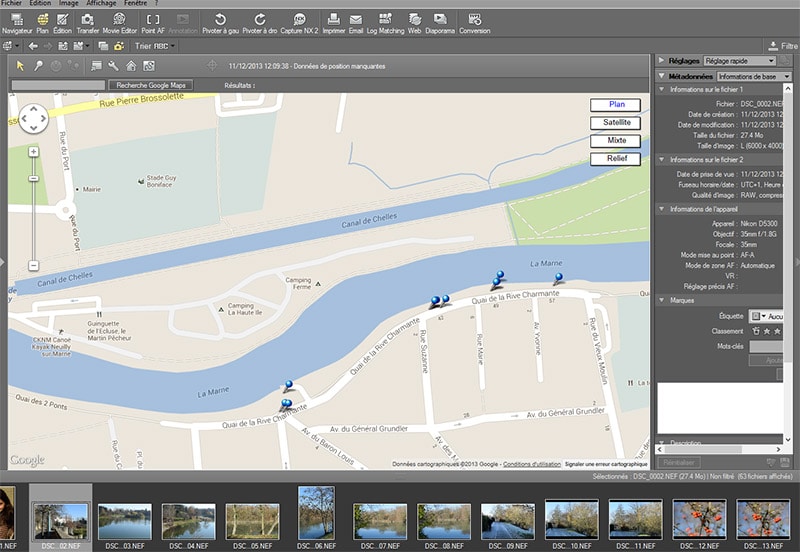Collapse Informations sur le fichier 2
This screenshot has height=552, width=800.
(x=662, y=160)
